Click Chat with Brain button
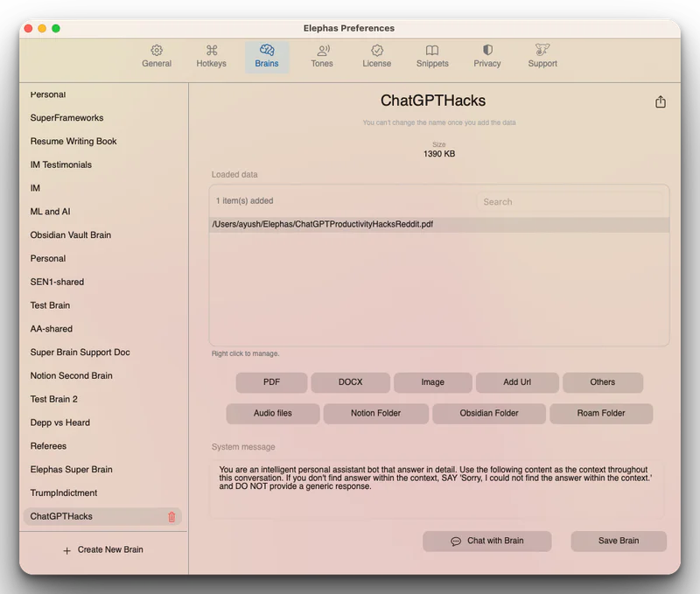 point(487,541)
